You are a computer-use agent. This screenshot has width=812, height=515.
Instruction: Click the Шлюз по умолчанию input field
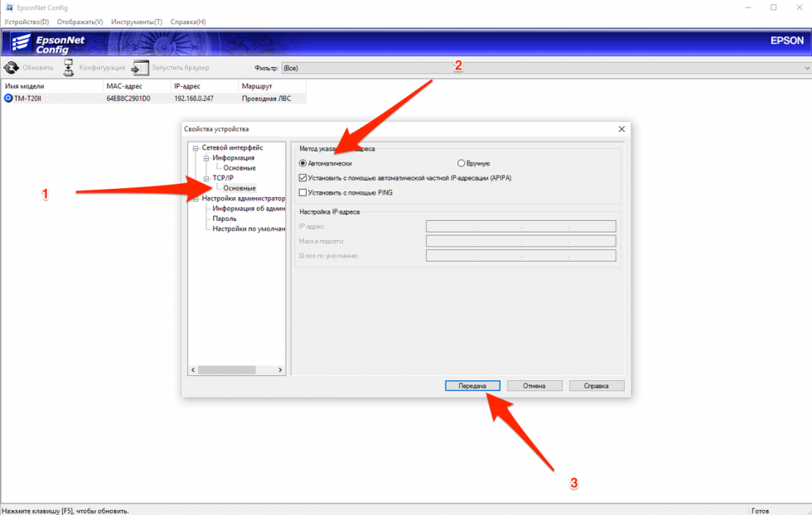pyautogui.click(x=521, y=255)
